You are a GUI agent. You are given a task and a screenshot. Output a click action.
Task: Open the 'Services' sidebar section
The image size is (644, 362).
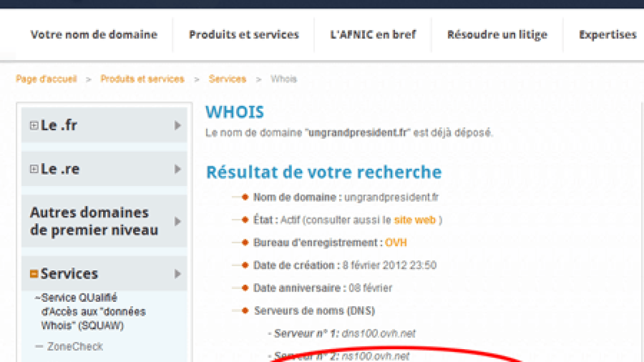click(104, 274)
